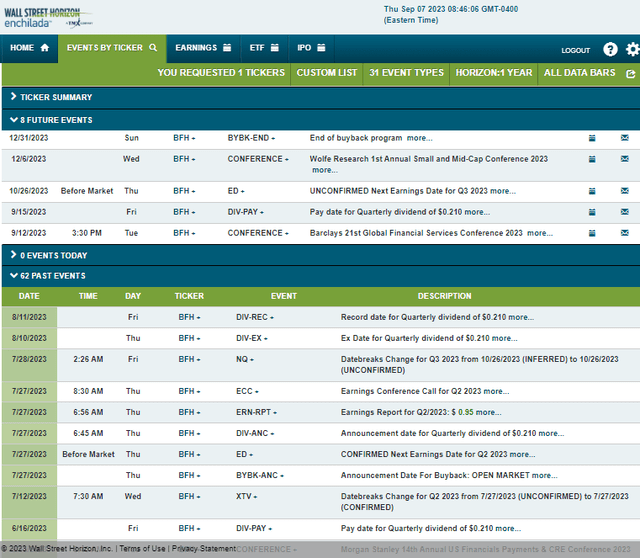Image resolution: width=640 pixels, height=558 pixels.
Task: Sort past events by Date column header
Action: [x=29, y=296]
